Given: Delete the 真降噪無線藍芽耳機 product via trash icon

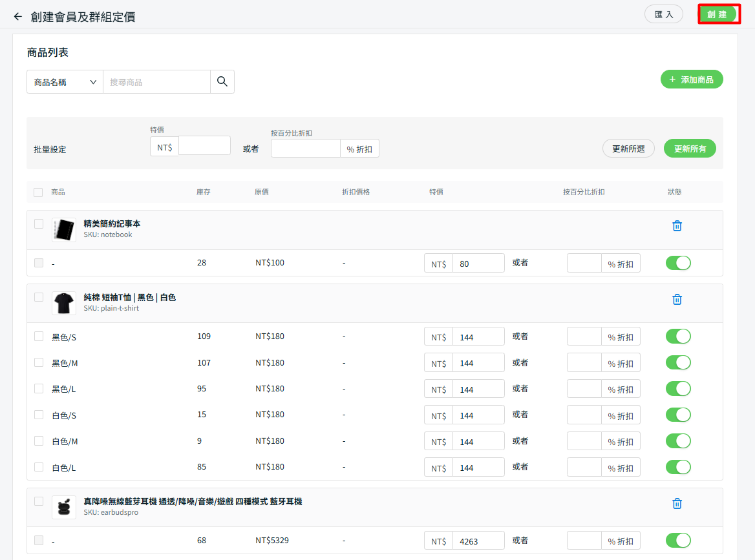Looking at the screenshot, I should coord(677,503).
